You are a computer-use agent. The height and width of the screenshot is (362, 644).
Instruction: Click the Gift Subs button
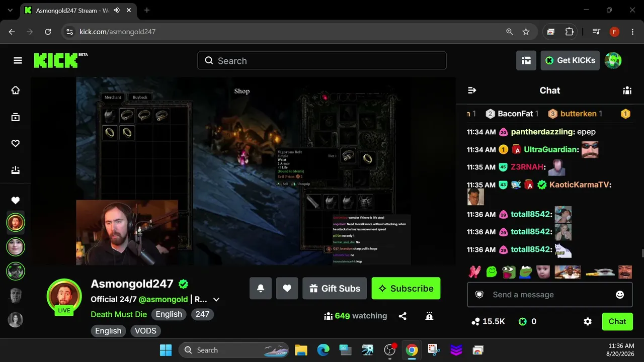pos(335,289)
